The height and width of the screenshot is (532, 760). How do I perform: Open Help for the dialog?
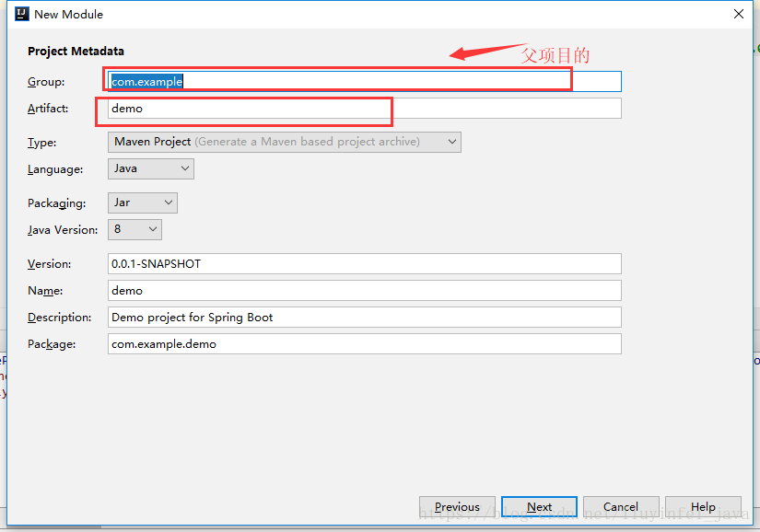[x=703, y=507]
